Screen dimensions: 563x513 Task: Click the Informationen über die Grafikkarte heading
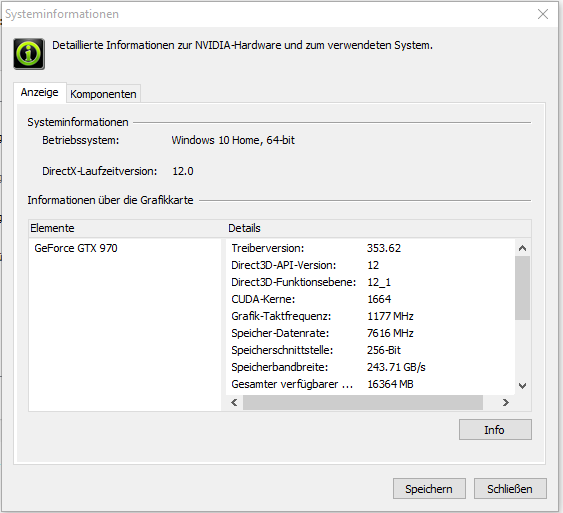110,200
